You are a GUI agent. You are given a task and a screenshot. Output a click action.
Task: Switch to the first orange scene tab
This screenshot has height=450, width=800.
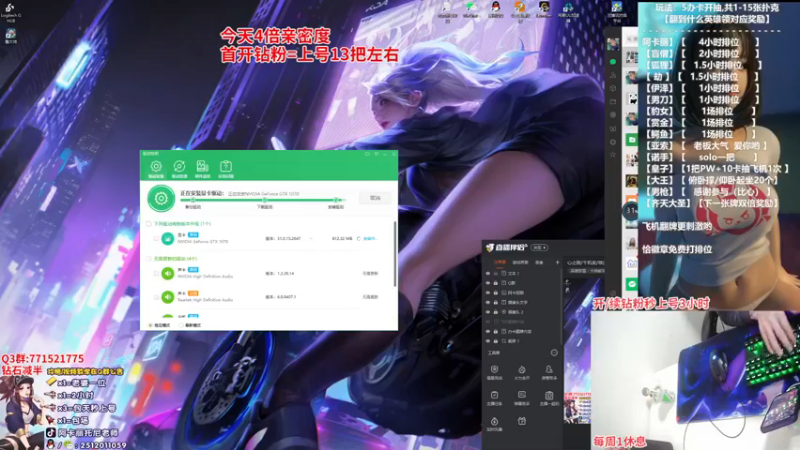click(500, 262)
